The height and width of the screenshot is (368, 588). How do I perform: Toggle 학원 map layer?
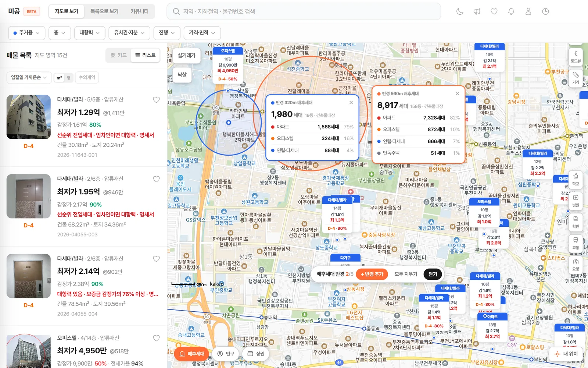[576, 222]
